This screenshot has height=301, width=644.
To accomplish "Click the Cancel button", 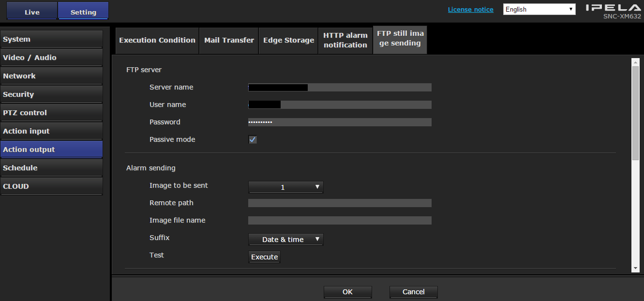I will 414,292.
